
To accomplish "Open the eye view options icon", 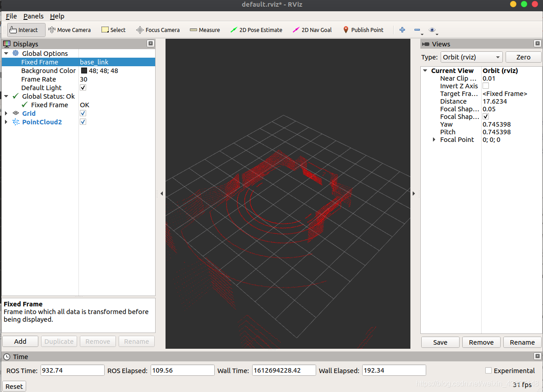I will click(x=432, y=30).
